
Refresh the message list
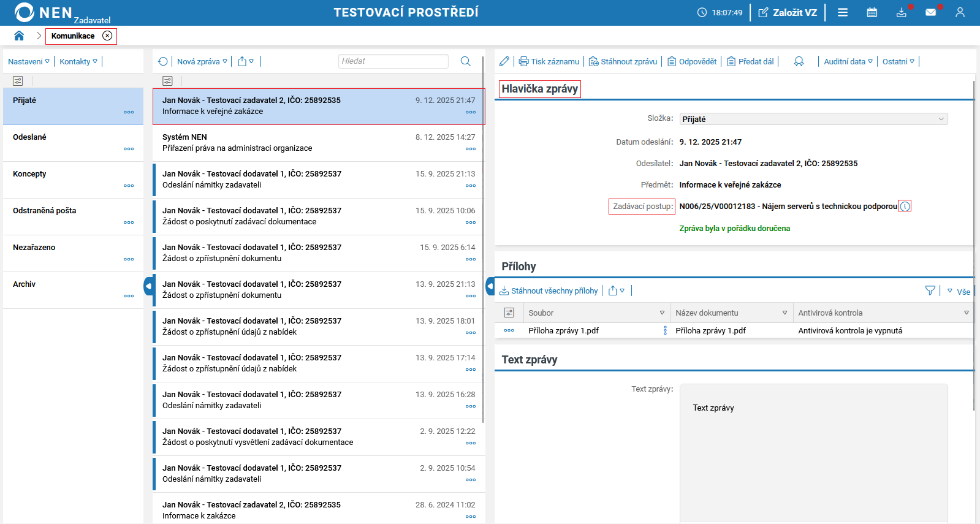pyautogui.click(x=162, y=61)
